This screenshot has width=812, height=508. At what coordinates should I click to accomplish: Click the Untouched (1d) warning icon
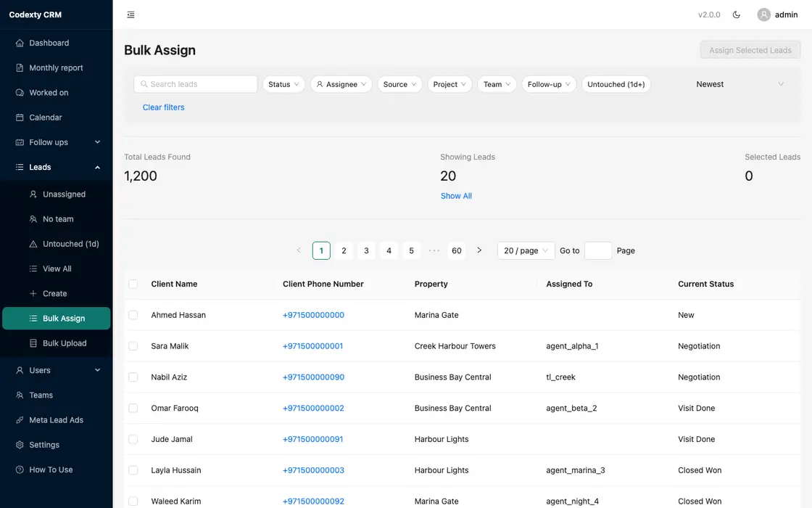[x=33, y=244]
